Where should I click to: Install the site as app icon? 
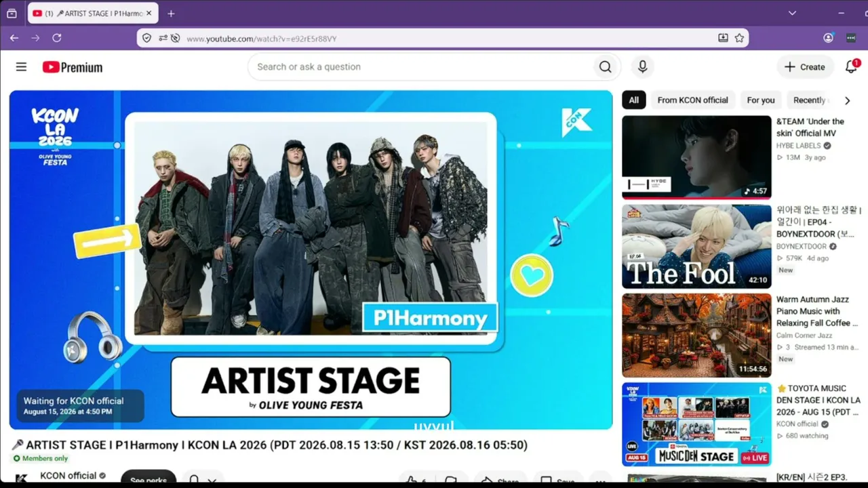(724, 39)
